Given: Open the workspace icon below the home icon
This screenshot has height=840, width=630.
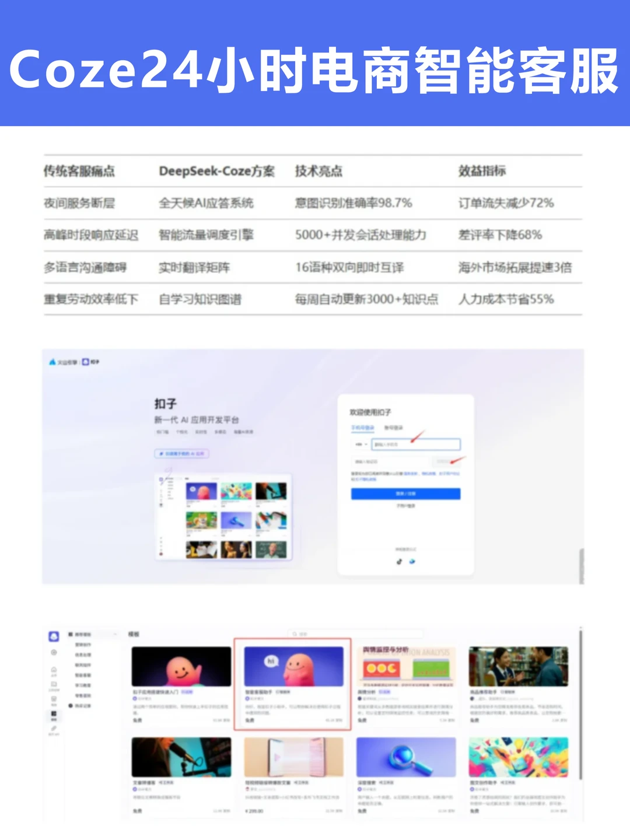Looking at the screenshot, I should coord(54,685).
